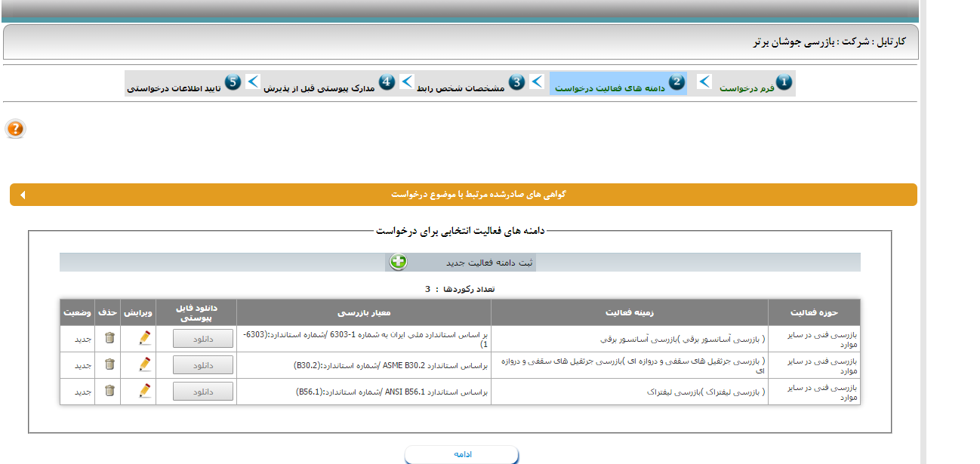
Task: Delete the جرثقیل های سقفی row trash icon
Action: (109, 365)
